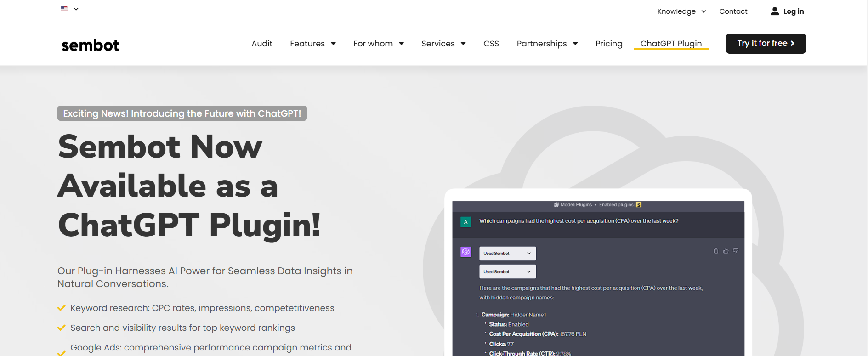Click the green A user avatar

coord(465,222)
